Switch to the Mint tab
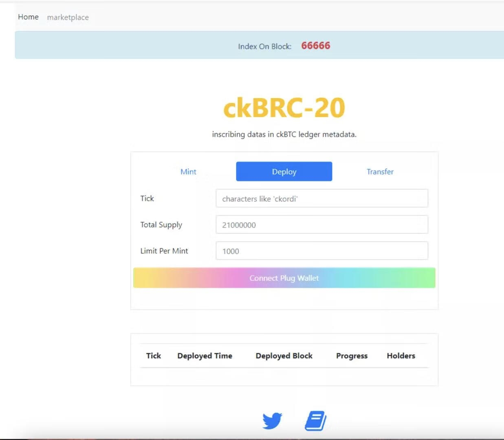The width and height of the screenshot is (504, 440). pos(188,172)
